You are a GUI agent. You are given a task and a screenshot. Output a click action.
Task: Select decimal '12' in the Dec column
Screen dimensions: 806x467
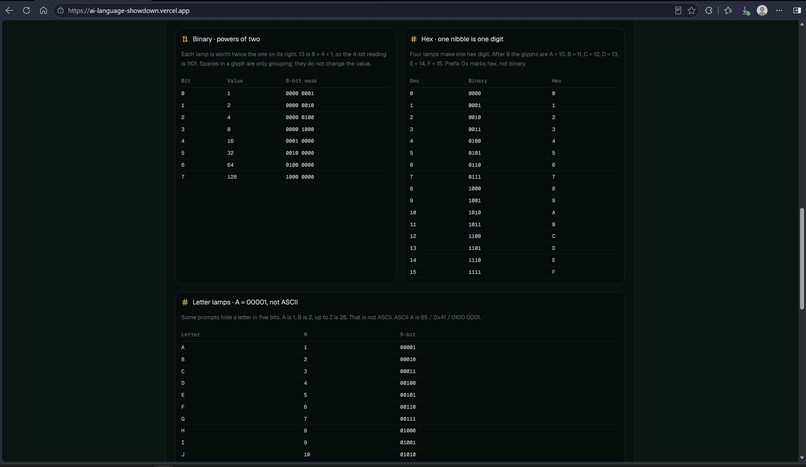coord(413,236)
